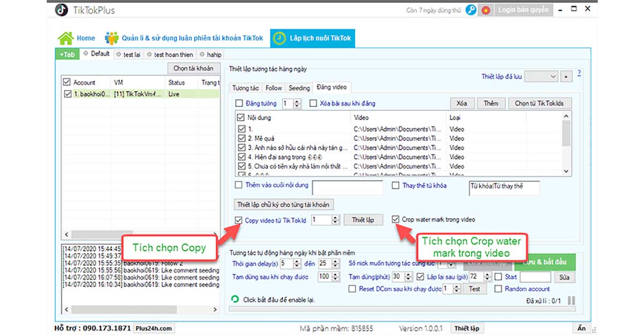Viewport: 644px width, 335px height.
Task: Click the 'Ẩn' hide button
Action: pos(582,329)
